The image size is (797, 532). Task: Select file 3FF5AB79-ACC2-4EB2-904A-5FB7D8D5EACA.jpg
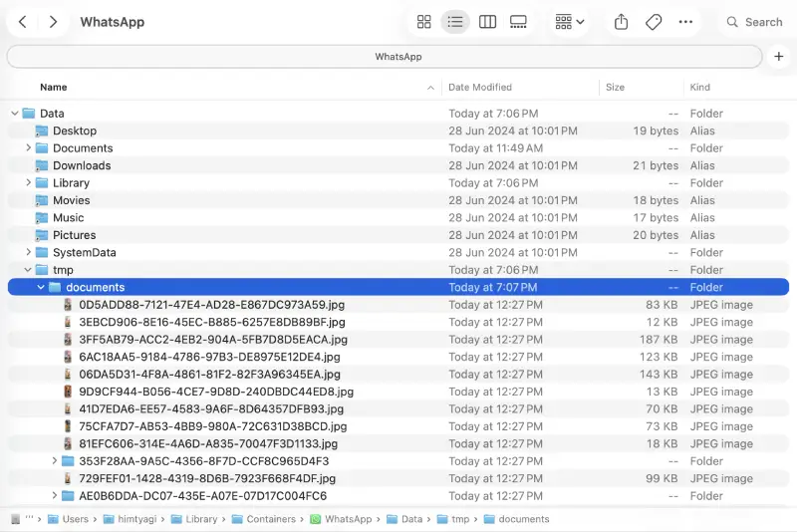click(213, 340)
